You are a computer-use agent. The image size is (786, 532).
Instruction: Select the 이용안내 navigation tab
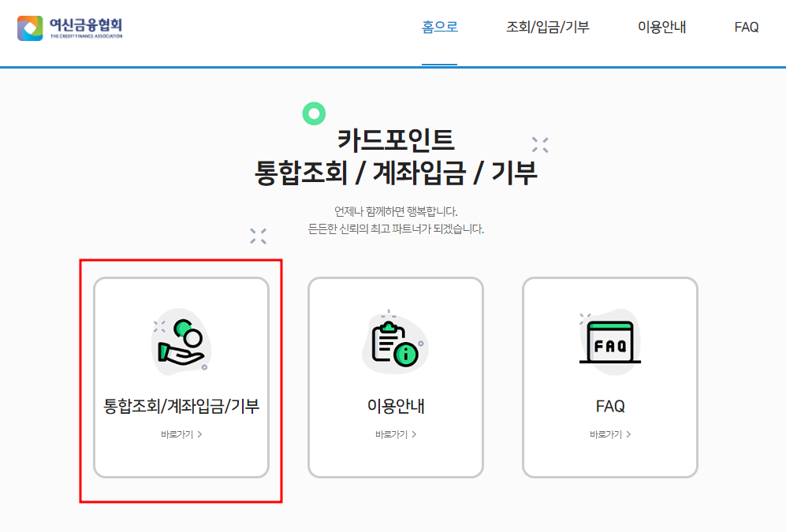661,27
